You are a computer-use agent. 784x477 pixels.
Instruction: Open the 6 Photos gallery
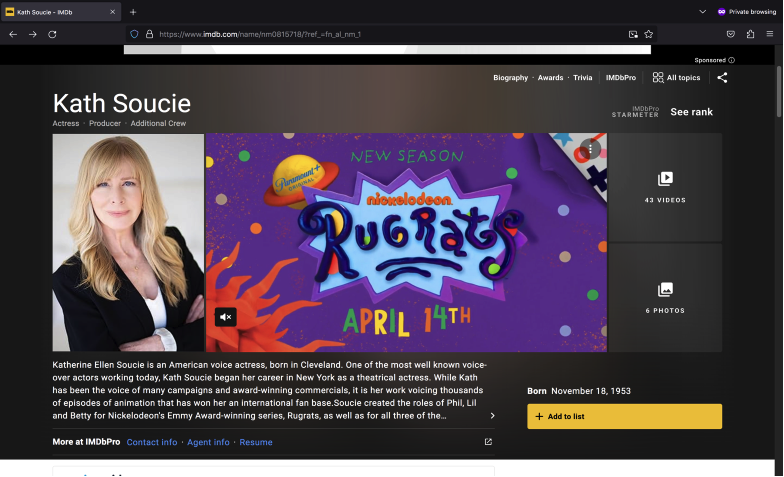[665, 297]
